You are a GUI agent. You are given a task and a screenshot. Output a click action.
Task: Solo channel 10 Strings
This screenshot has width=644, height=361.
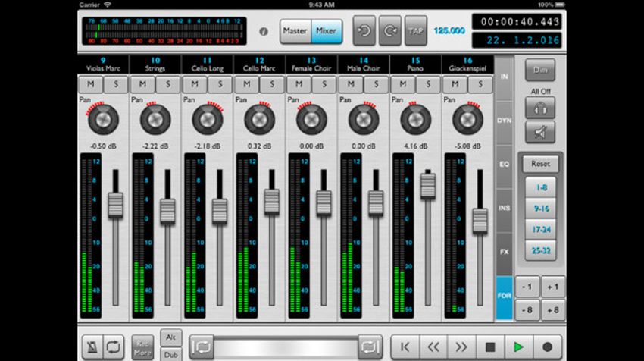(167, 84)
